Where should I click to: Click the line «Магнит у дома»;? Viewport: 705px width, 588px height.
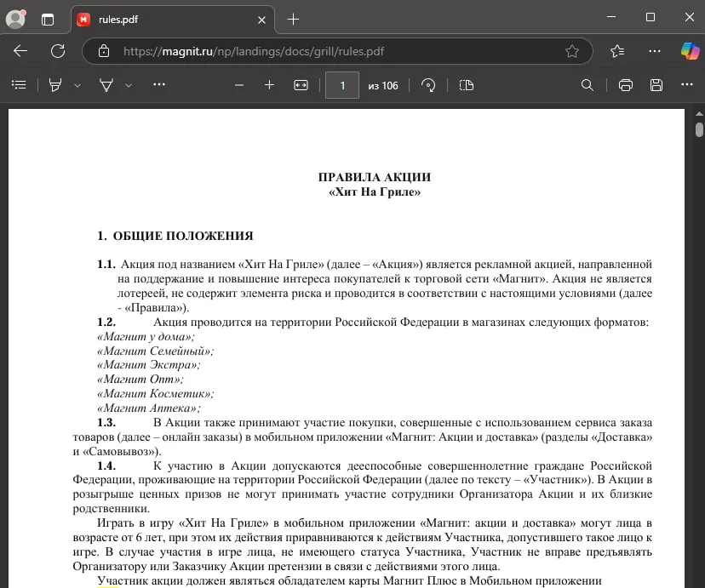pos(146,336)
